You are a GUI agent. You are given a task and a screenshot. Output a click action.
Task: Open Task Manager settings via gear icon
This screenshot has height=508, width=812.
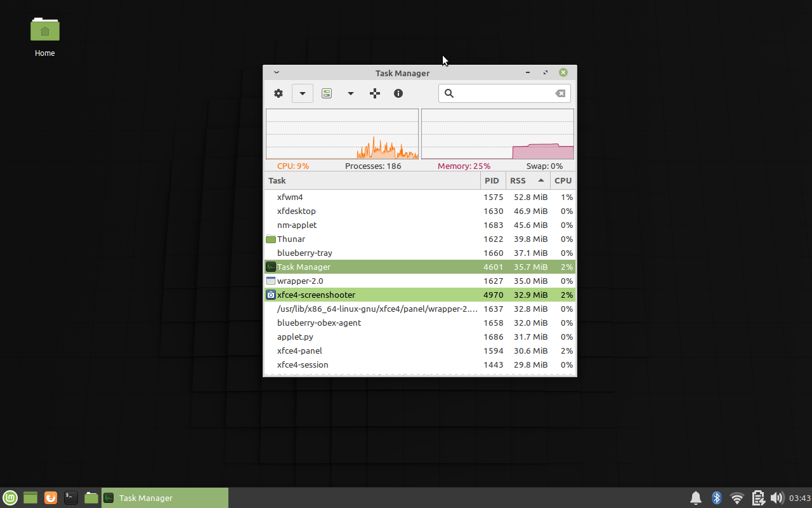(x=278, y=93)
